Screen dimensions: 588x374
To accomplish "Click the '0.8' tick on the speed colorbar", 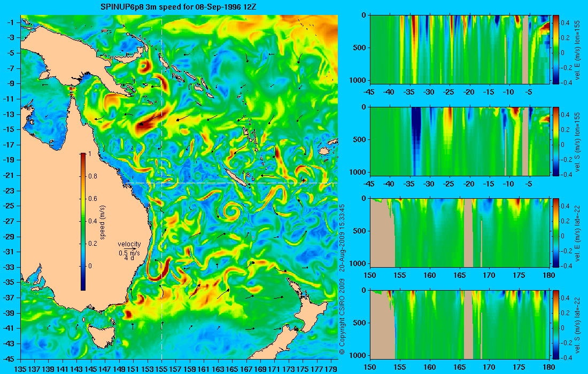I will click(92, 176).
